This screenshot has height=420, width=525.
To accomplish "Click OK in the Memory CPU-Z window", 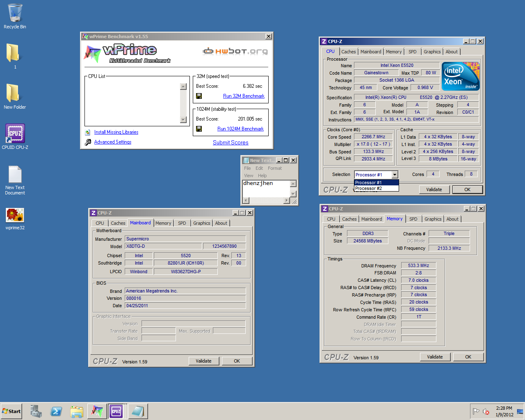I will click(468, 357).
